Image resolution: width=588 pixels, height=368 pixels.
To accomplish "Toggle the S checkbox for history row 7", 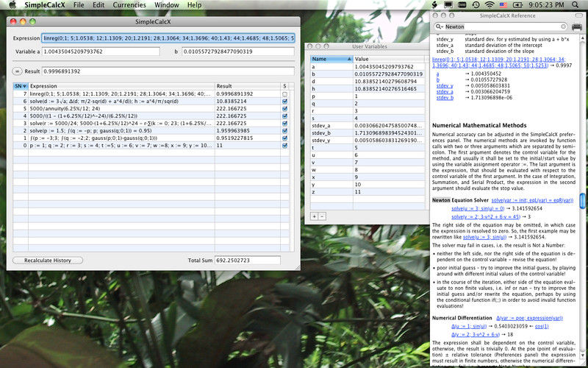I will click(284, 94).
